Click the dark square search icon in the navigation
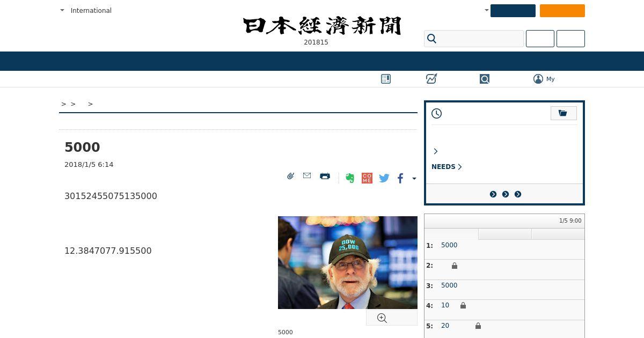Image resolution: width=644 pixels, height=338 pixels. click(x=485, y=79)
